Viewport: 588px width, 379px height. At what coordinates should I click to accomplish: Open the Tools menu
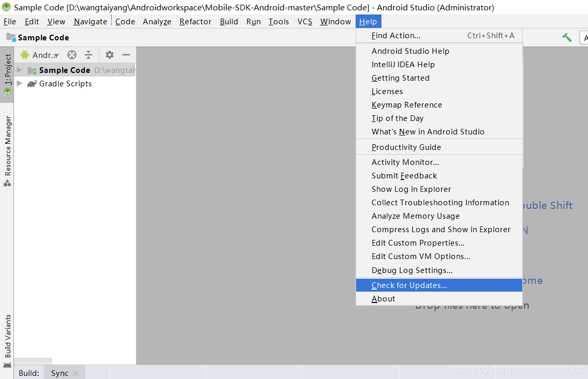[278, 22]
